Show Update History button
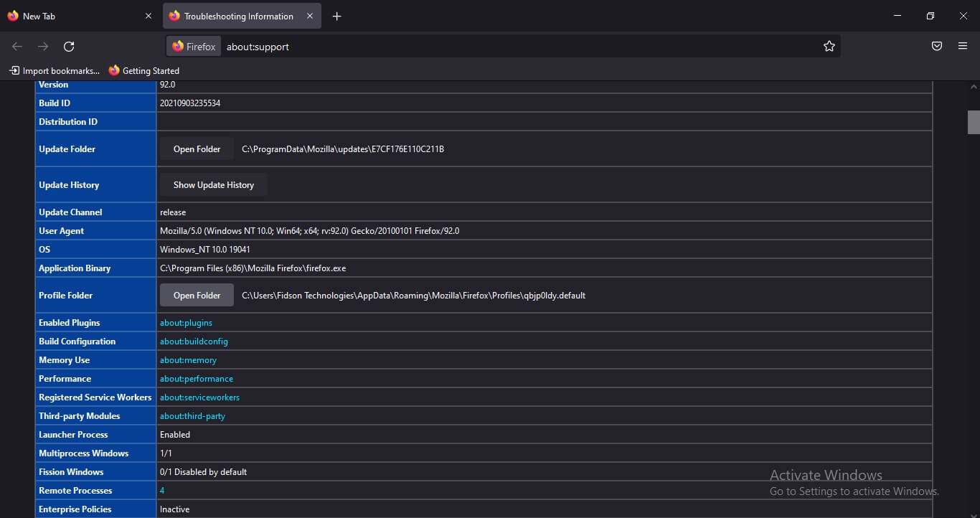 [x=214, y=185]
